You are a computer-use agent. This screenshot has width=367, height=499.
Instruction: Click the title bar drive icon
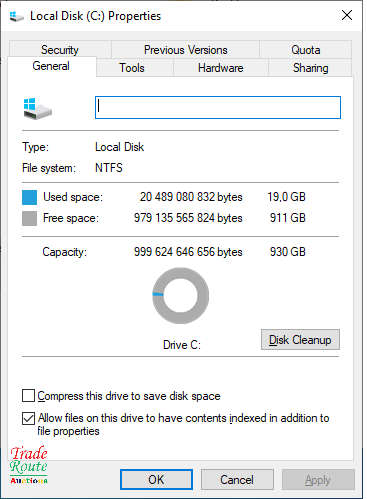click(x=16, y=16)
